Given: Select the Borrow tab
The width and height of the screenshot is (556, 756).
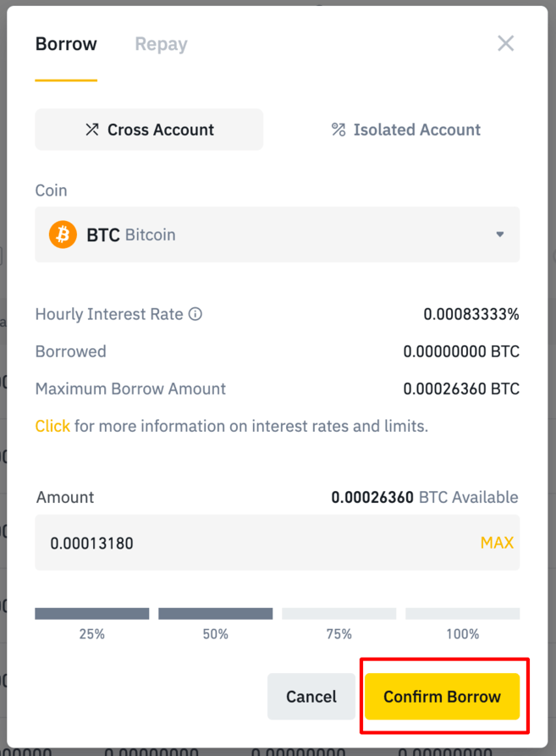Looking at the screenshot, I should pos(66,44).
